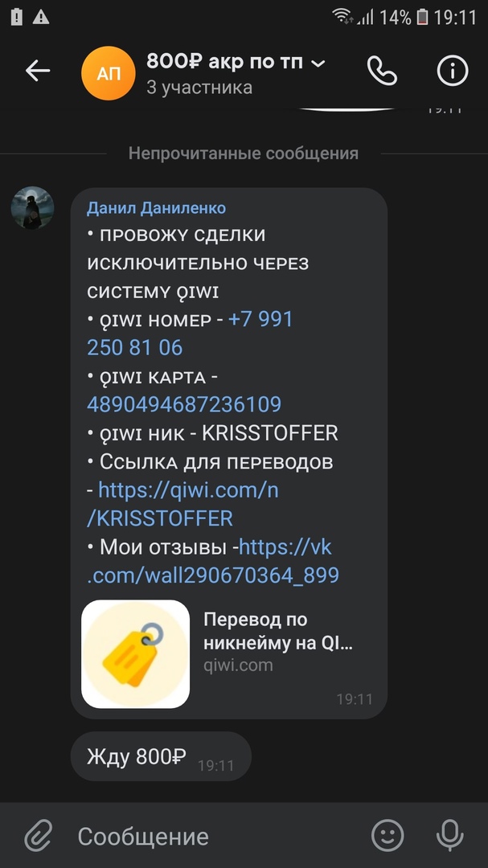The width and height of the screenshot is (488, 868).
Task: Tap the 'Перевод по никнейму' preview title
Action: [278, 632]
